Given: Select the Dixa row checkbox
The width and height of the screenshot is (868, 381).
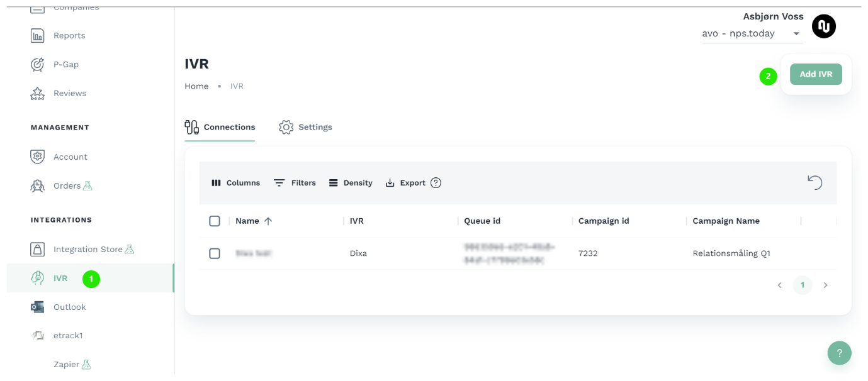Looking at the screenshot, I should tap(215, 253).
